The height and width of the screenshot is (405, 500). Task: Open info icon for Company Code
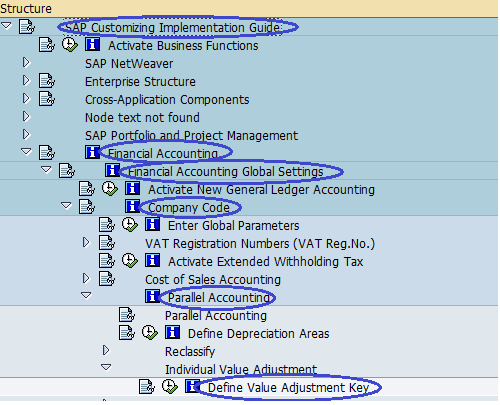coord(132,206)
